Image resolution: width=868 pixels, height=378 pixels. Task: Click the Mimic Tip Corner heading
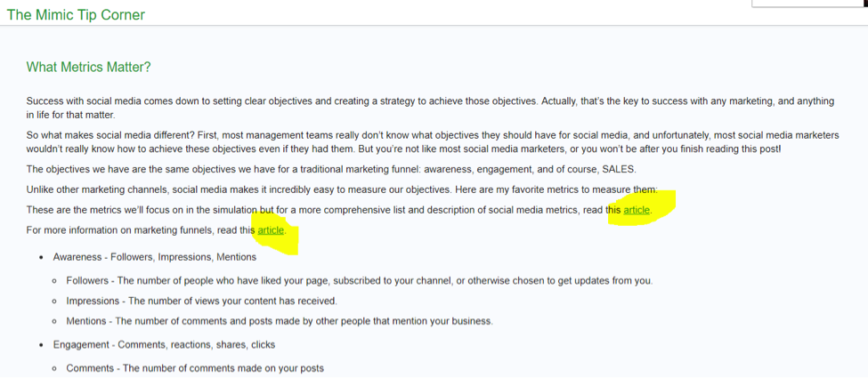click(76, 14)
